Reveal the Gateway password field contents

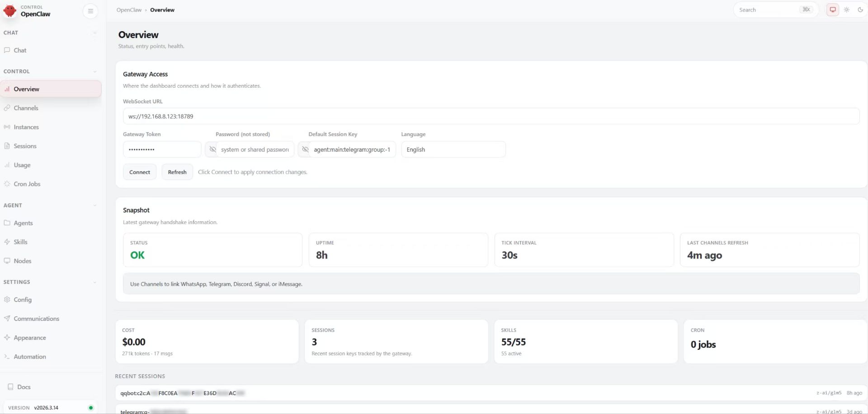tap(212, 149)
